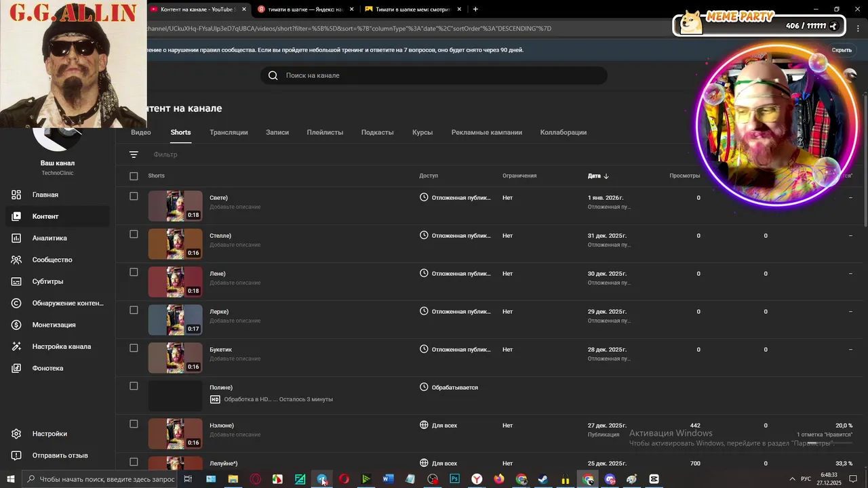Tick the checkbox for Лене) short
The width and height of the screenshot is (868, 488).
tap(134, 272)
